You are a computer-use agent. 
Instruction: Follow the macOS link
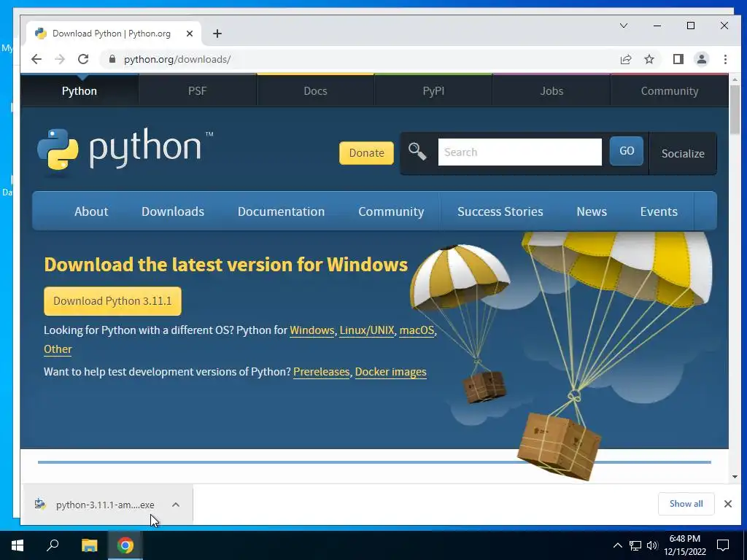coord(417,330)
